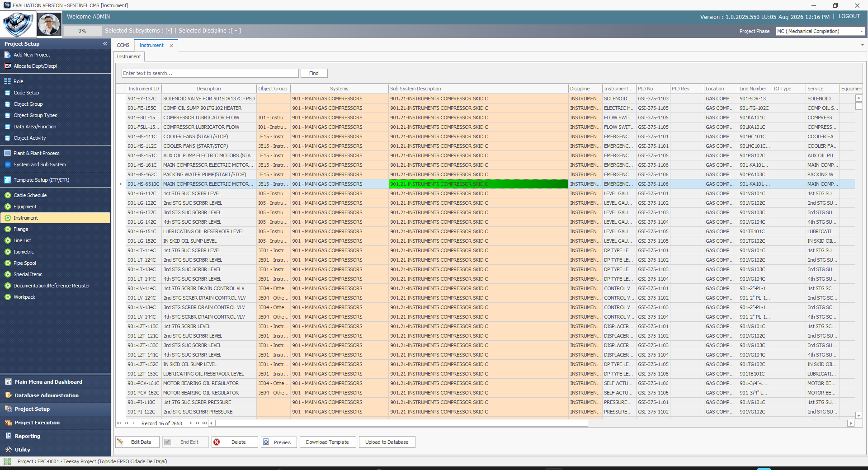Click the Delete button label
Image resolution: width=868 pixels, height=470 pixels.
pos(239,442)
